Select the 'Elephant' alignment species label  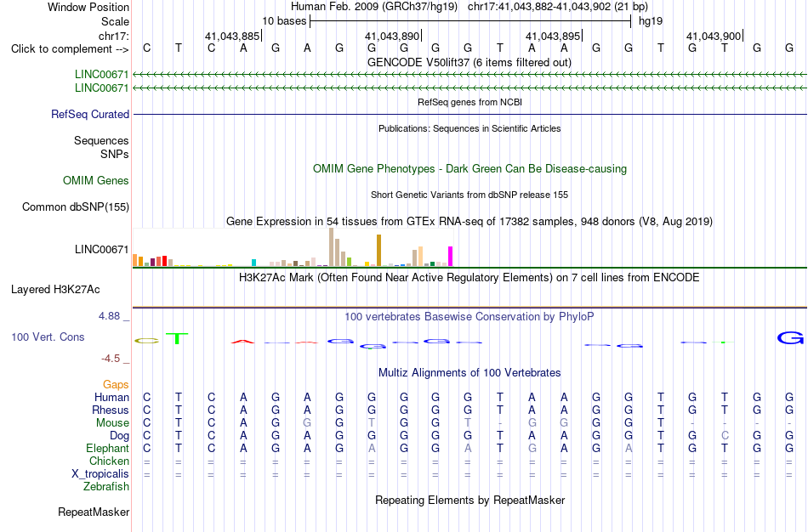pos(107,448)
